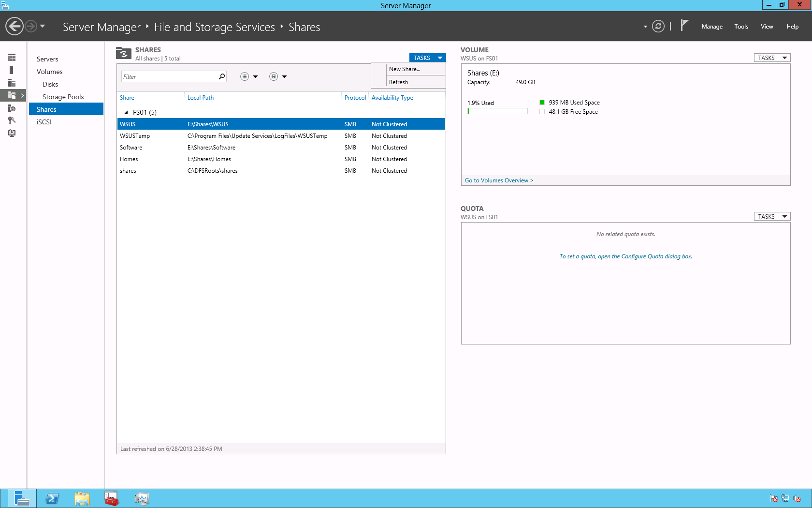The image size is (812, 508).
Task: Go to Storage Pools page
Action: [63, 97]
